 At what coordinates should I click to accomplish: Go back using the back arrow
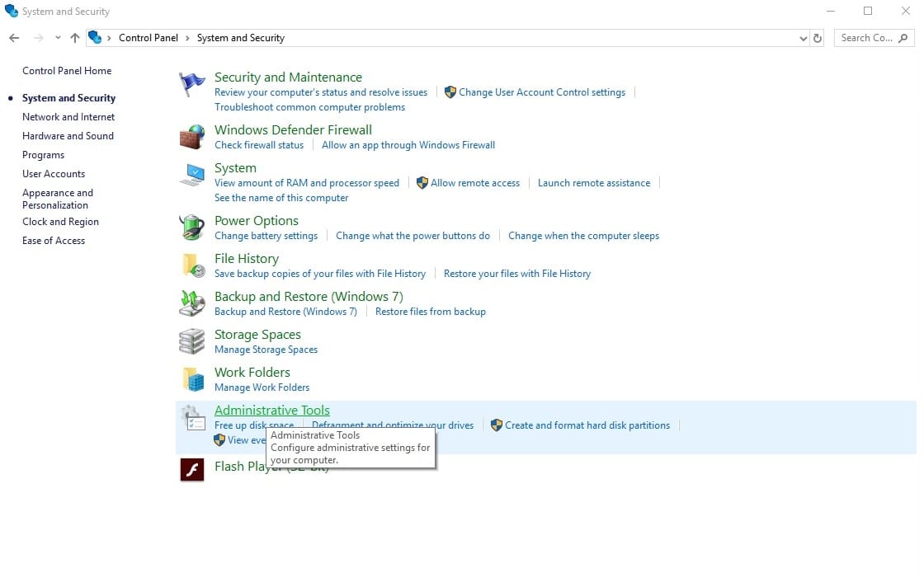pos(14,38)
